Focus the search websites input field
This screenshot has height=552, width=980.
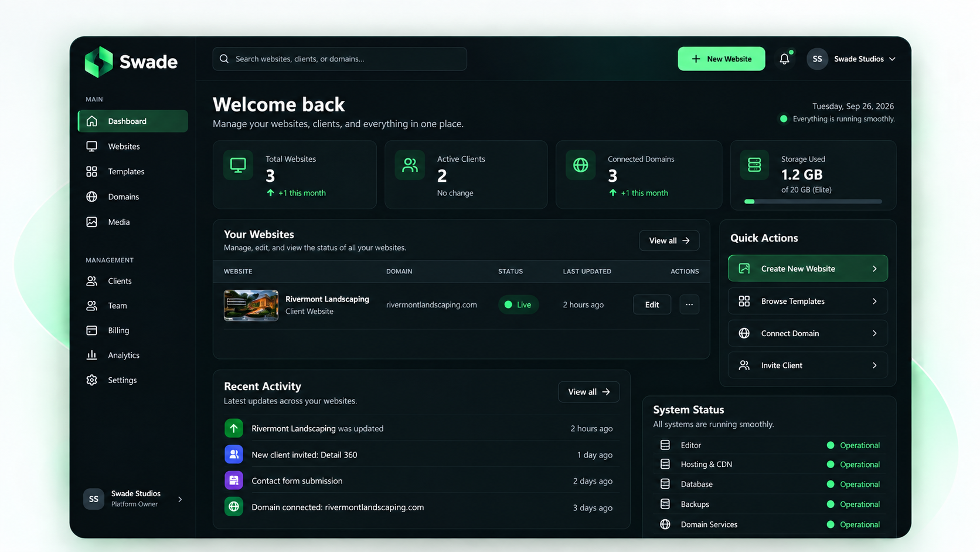[x=340, y=59]
